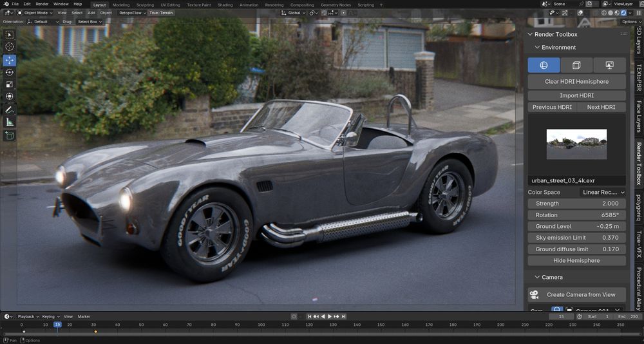The width and height of the screenshot is (644, 344).
Task: Open the Drag Select Box dropdown
Action: point(90,22)
